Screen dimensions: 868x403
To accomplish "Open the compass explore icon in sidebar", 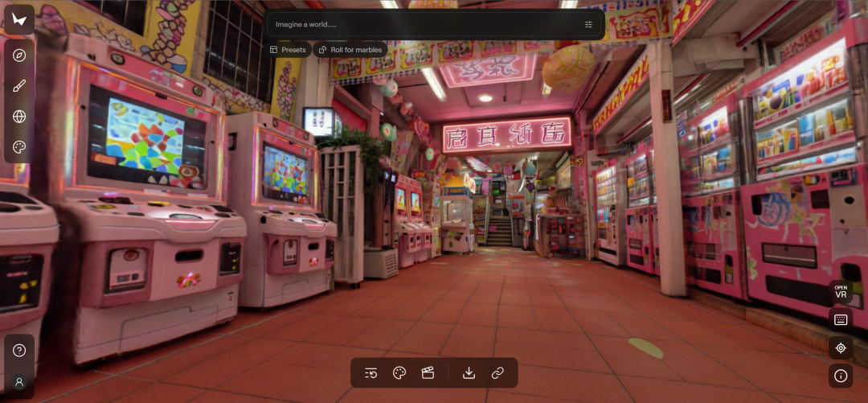I will pos(19,56).
